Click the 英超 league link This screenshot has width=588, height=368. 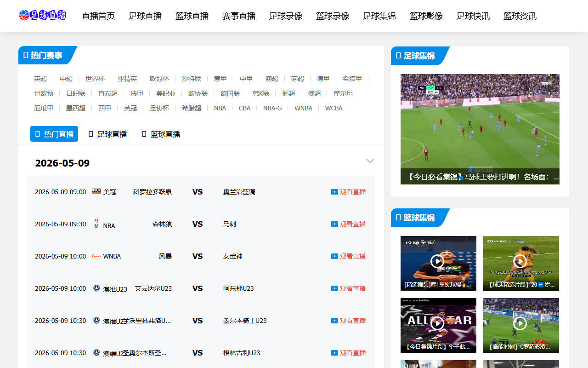(40, 79)
